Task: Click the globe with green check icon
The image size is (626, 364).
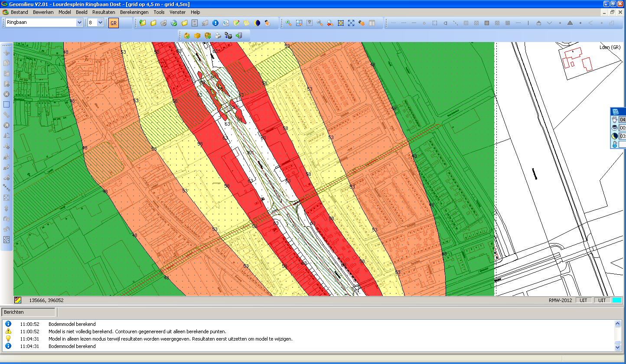Action: pos(174,23)
